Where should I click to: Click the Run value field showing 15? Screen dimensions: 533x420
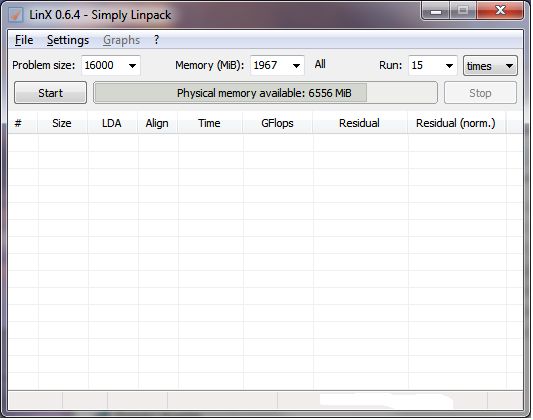426,65
